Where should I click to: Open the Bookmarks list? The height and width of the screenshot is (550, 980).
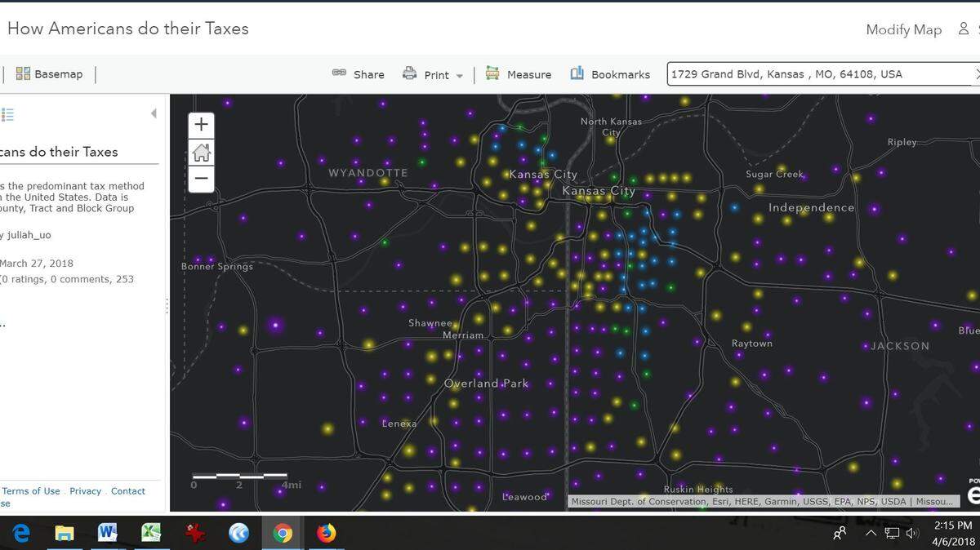coord(610,74)
